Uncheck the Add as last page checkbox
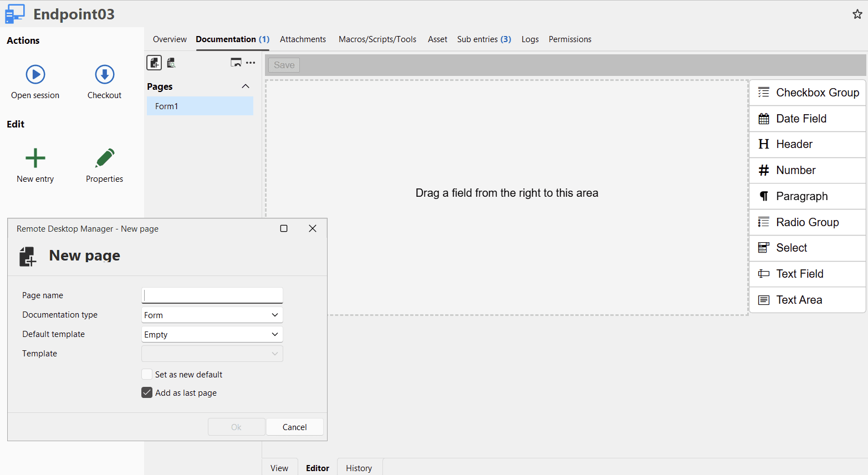Viewport: 868px width, 475px height. tap(147, 393)
